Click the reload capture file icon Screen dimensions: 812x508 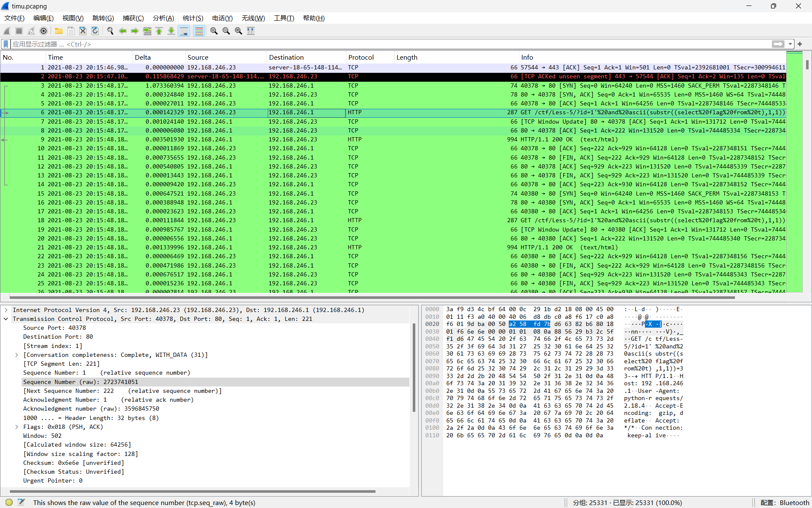pos(95,31)
